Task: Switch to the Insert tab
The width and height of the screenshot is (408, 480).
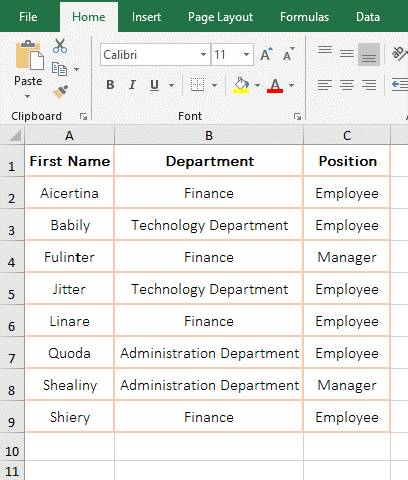Action: click(146, 17)
